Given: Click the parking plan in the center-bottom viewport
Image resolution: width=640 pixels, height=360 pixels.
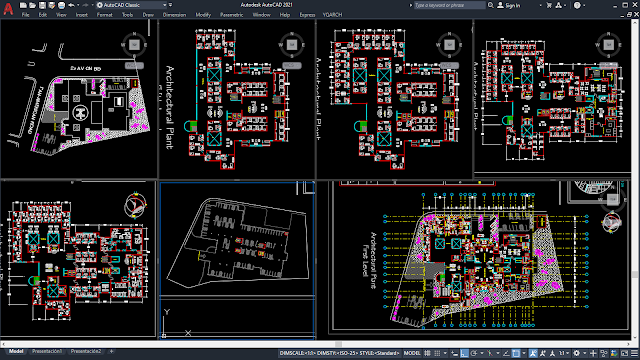Looking at the screenshot, I should pyautogui.click(x=238, y=243).
